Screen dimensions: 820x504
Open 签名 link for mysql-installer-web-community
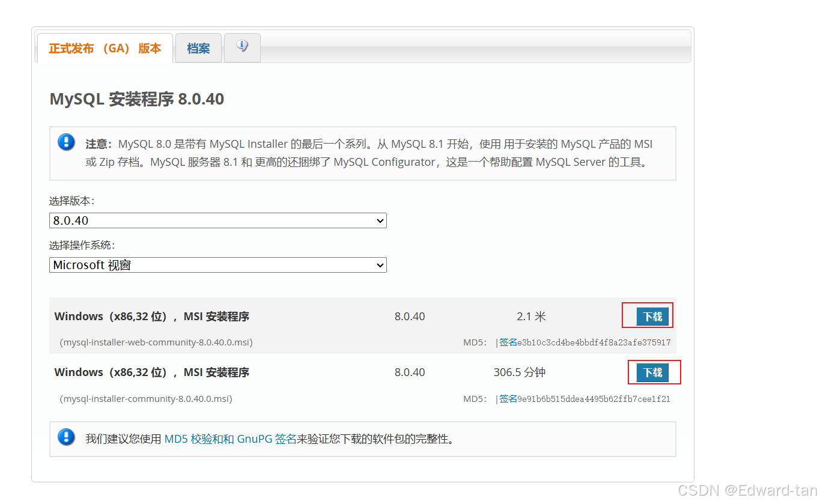coord(508,342)
